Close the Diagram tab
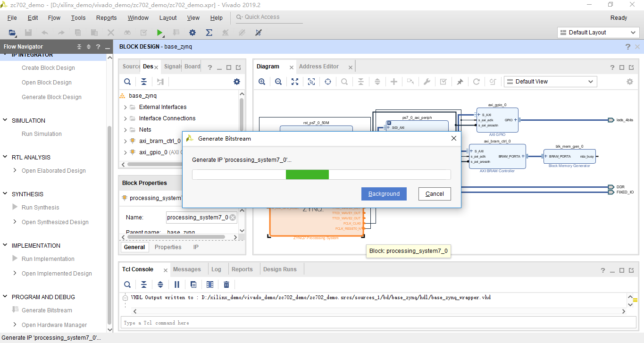This screenshot has width=644, height=343. click(x=292, y=67)
